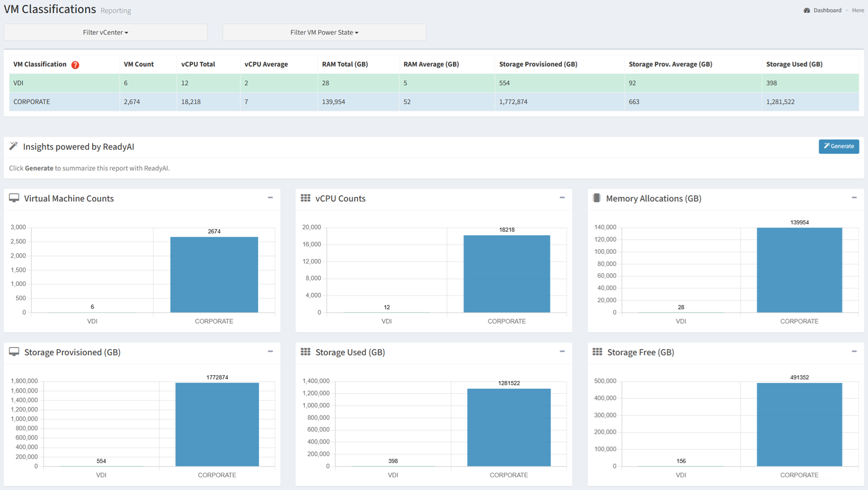Collapse the vCPU Counts panel
The image size is (868, 490).
click(562, 198)
